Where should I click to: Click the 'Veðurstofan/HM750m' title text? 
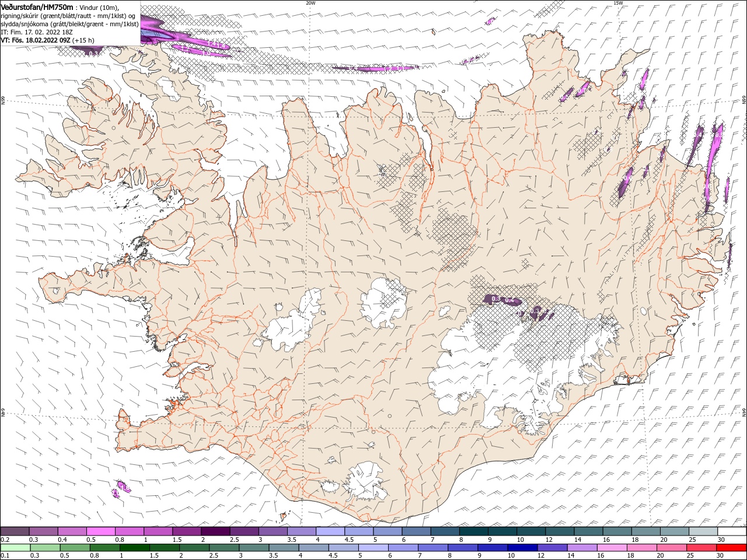point(37,6)
